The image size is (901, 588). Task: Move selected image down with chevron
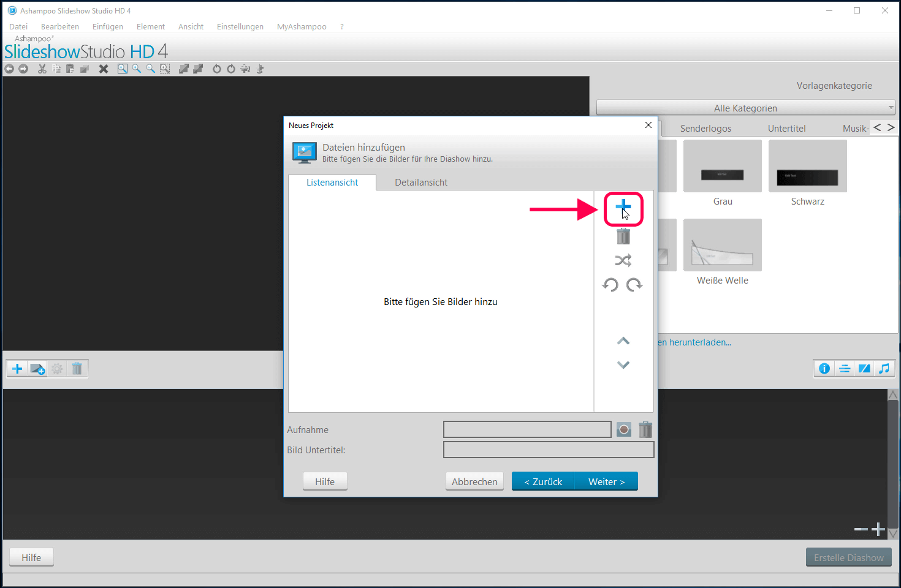(623, 365)
